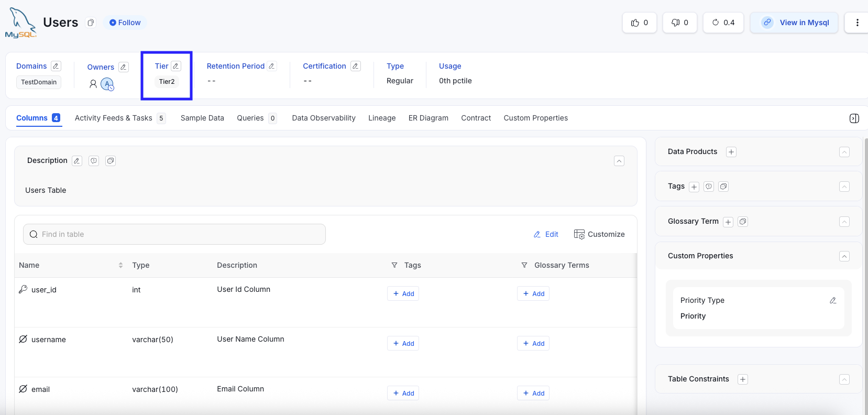
Task: Click the thumbs down vote button
Action: pos(680,23)
